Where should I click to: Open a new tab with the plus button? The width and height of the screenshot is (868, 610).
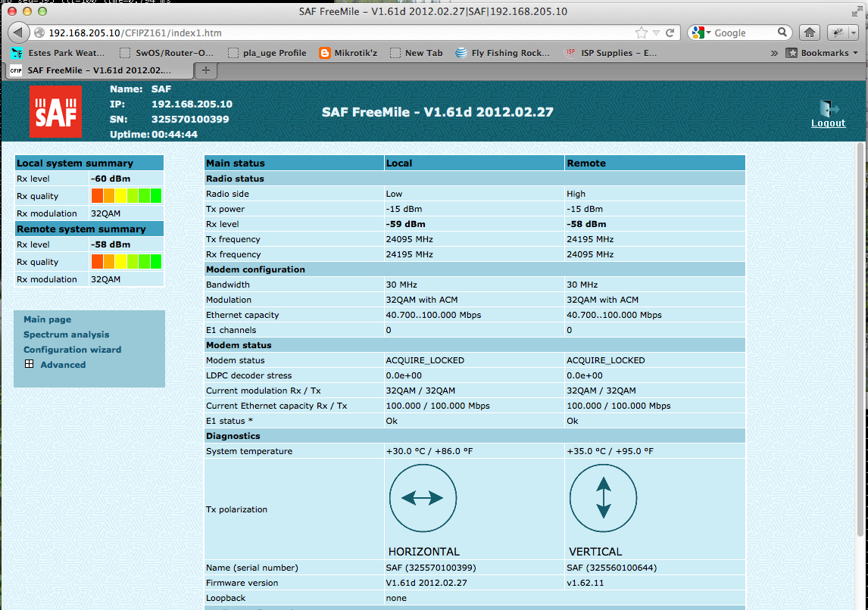[206, 70]
